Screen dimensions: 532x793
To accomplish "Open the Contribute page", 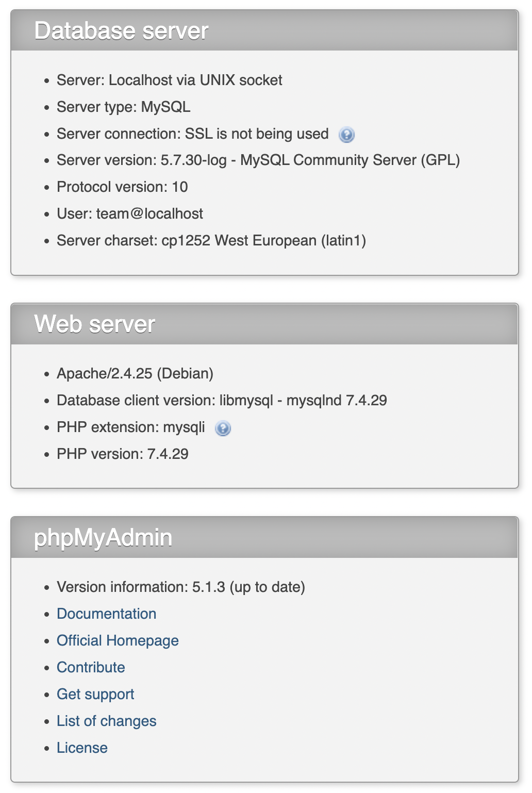I will point(91,667).
